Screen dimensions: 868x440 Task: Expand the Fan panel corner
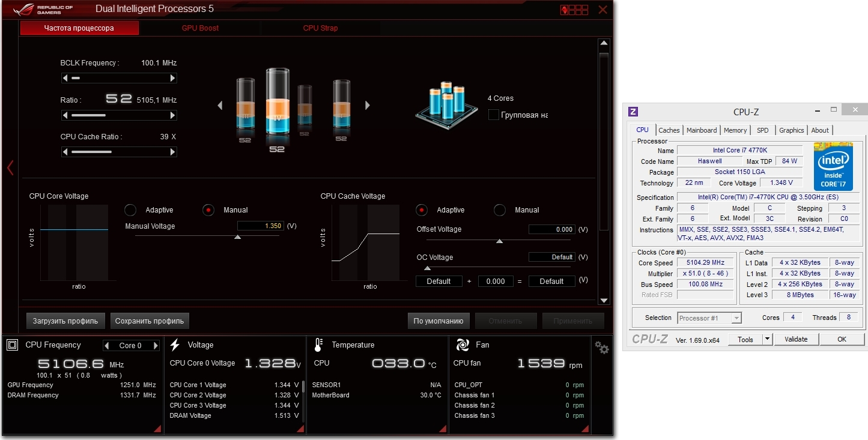[x=585, y=429]
